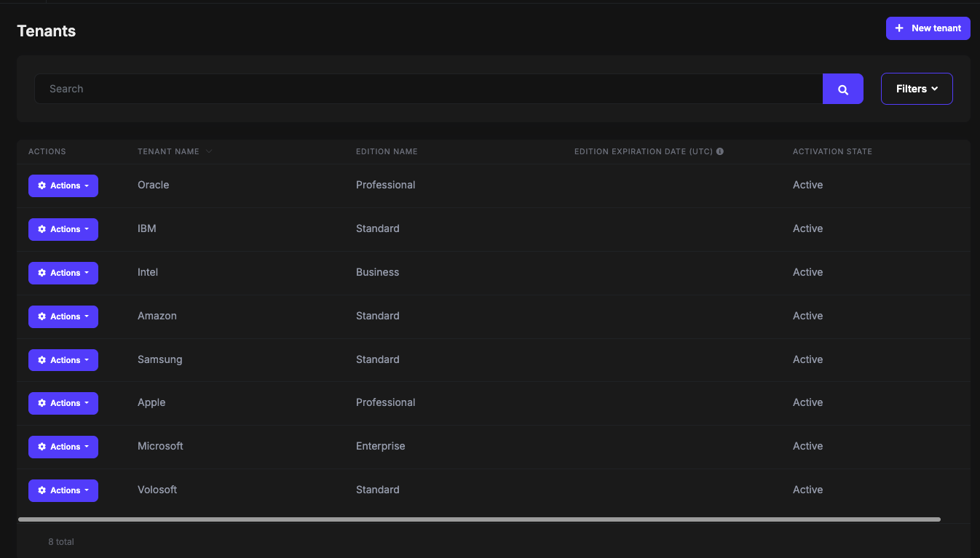Select the Microsoft tenant name cell
Image resolution: width=980 pixels, height=558 pixels.
160,446
